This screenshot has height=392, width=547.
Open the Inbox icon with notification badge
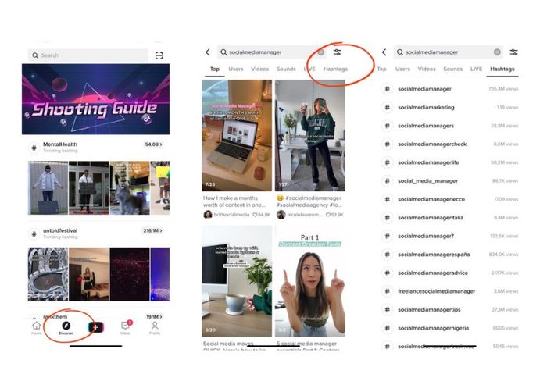[126, 327]
